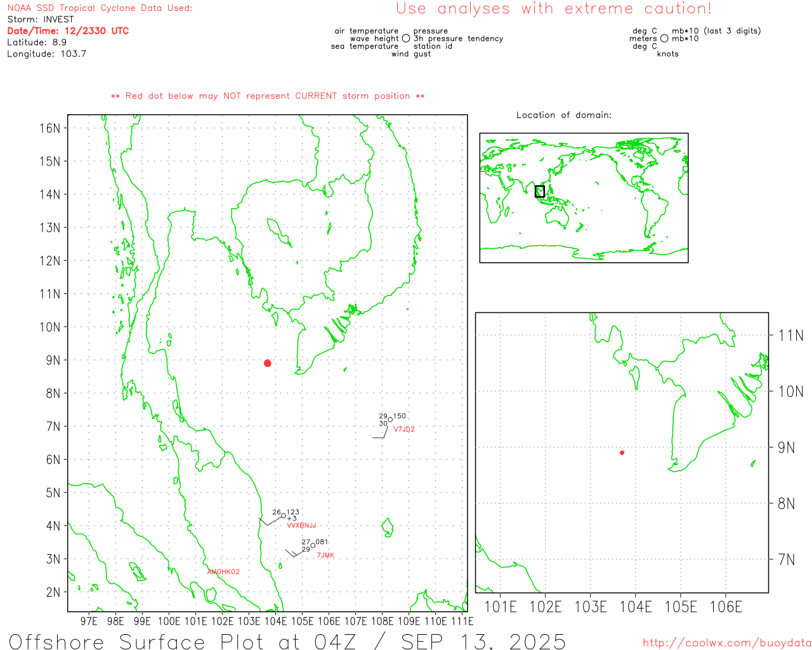Click the 7N label on the zoomed map
Screen dimensions: 812x650
tap(786, 560)
